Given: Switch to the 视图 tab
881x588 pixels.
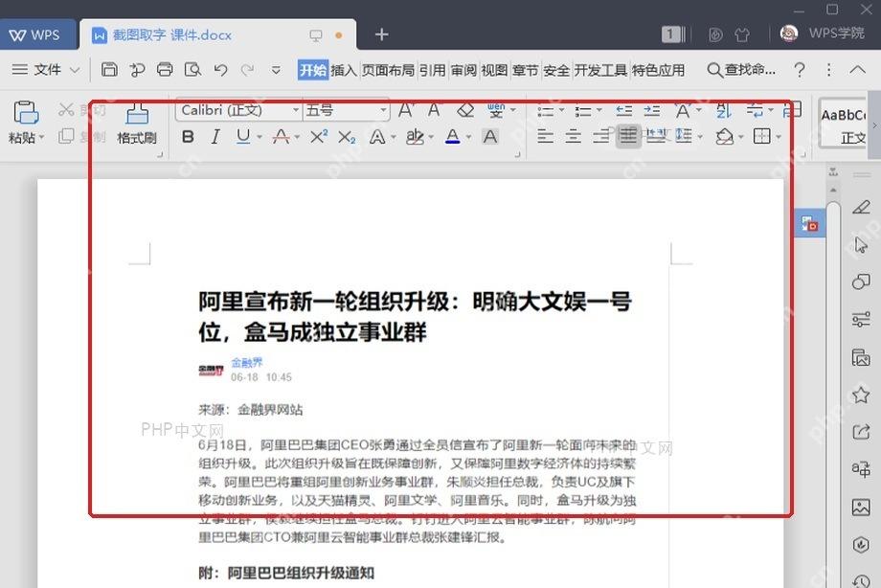Looking at the screenshot, I should coord(494,70).
